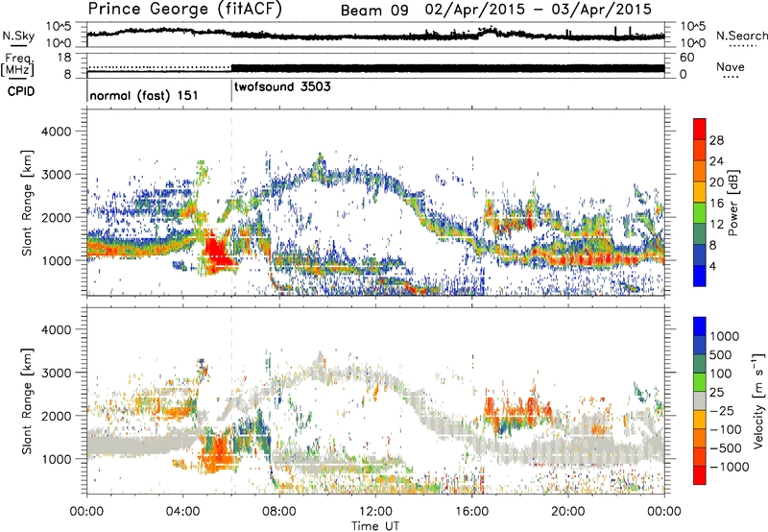Click the 'Nave' legend label
The height and width of the screenshot is (532, 768).
click(731, 66)
